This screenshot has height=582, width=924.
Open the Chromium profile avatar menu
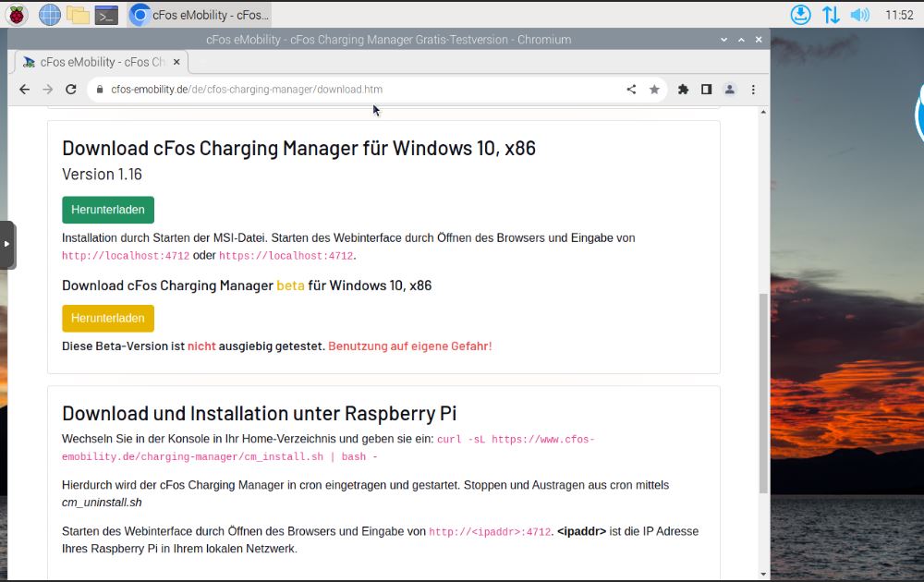click(x=730, y=90)
